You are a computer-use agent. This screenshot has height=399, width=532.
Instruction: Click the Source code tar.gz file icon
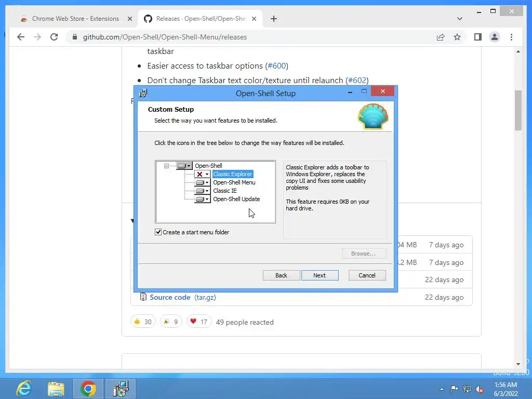point(143,297)
